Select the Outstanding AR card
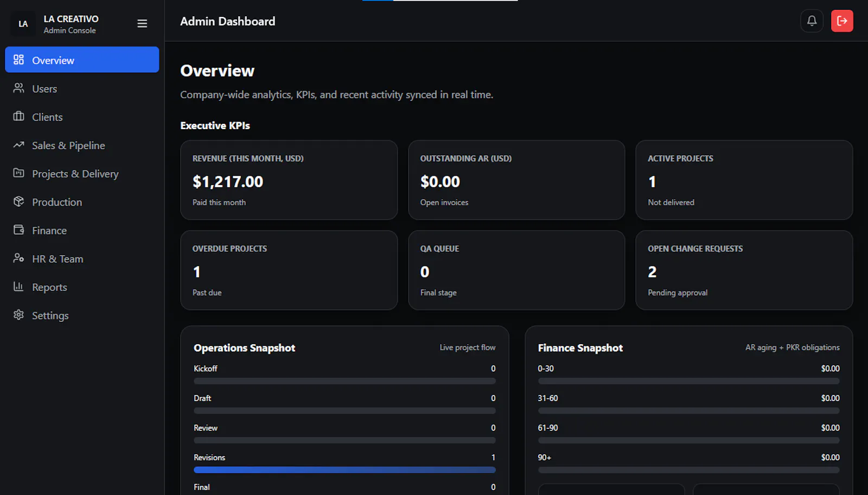Viewport: 868px width, 495px height. [x=516, y=180]
